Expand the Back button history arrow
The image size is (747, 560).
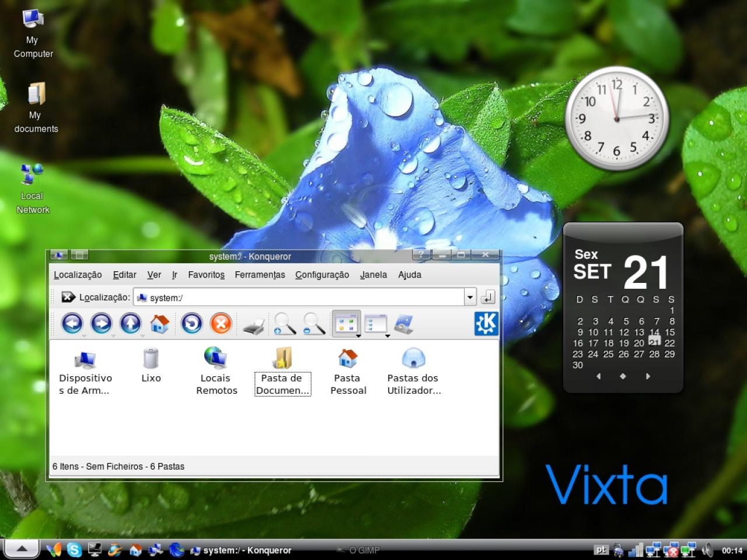[84, 336]
